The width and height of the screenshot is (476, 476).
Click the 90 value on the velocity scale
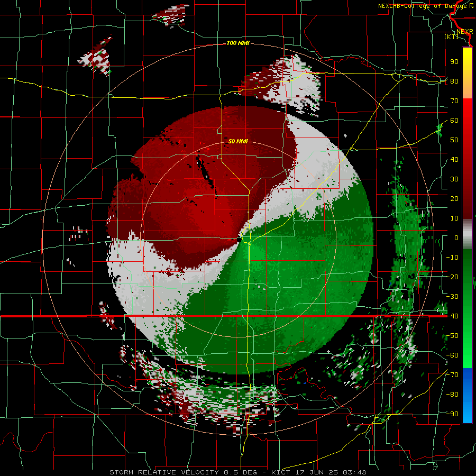[x=454, y=62]
